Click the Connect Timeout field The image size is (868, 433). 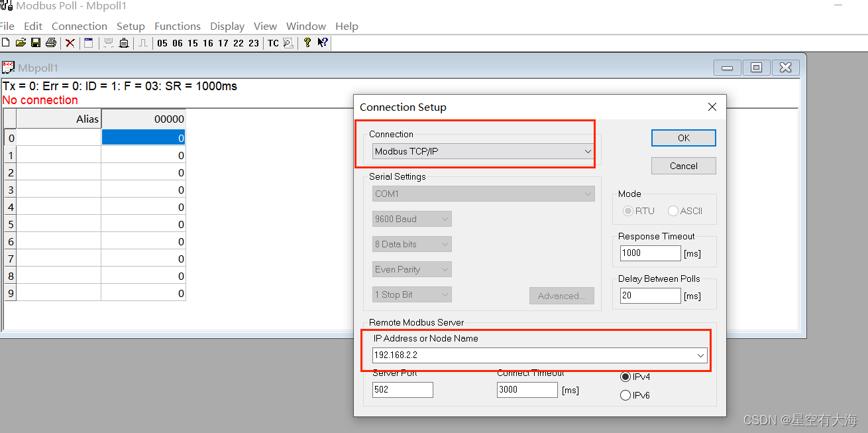(527, 390)
